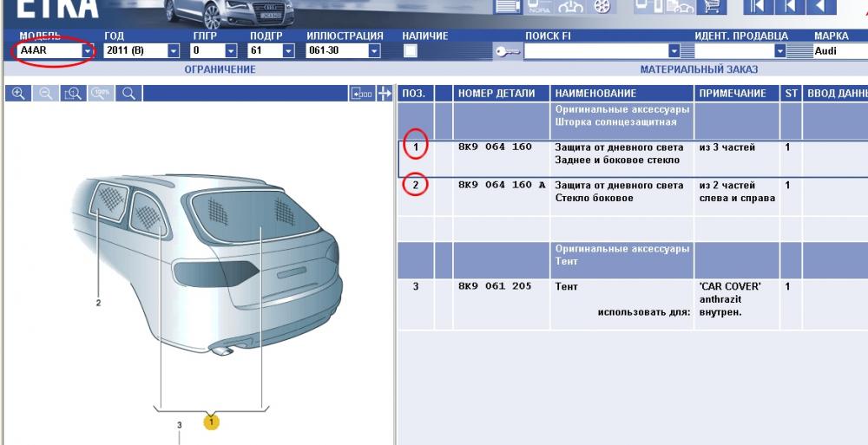The image size is (868, 445).
Task: Reset illustration zoom to 100%
Action: (x=101, y=94)
